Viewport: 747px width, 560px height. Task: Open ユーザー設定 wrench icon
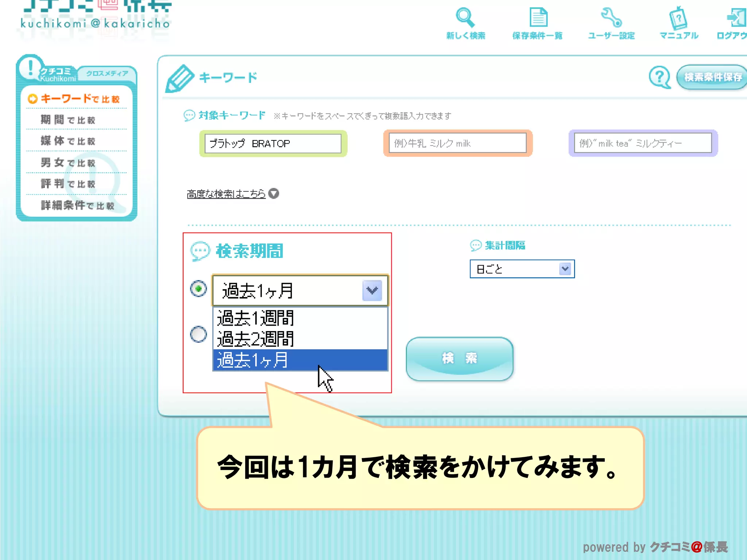(611, 17)
